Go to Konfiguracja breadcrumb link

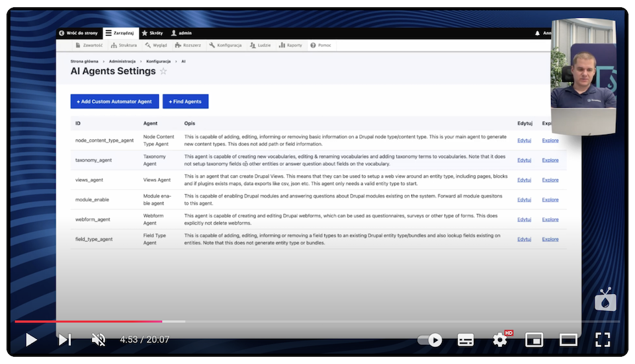tap(158, 61)
